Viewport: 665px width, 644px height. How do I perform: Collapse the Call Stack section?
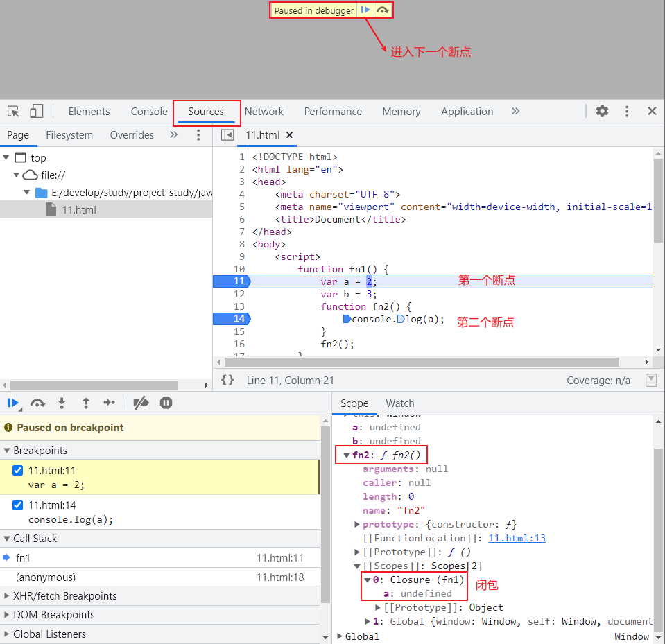tap(35, 539)
